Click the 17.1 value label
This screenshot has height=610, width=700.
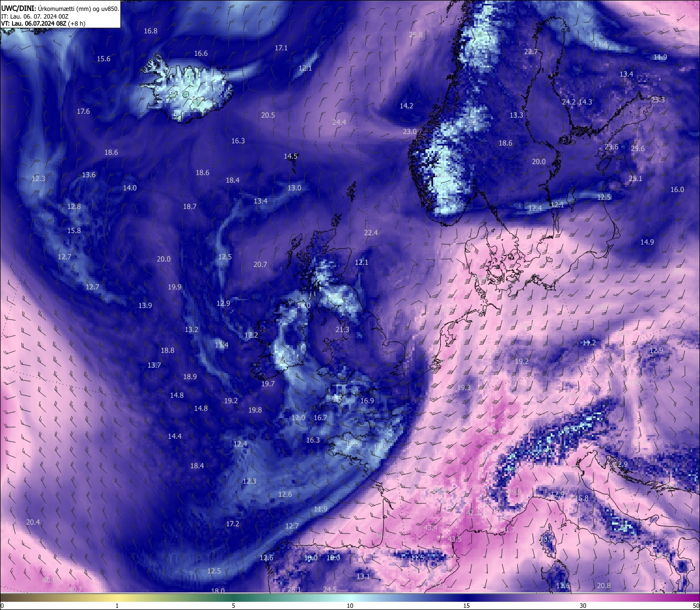(281, 48)
